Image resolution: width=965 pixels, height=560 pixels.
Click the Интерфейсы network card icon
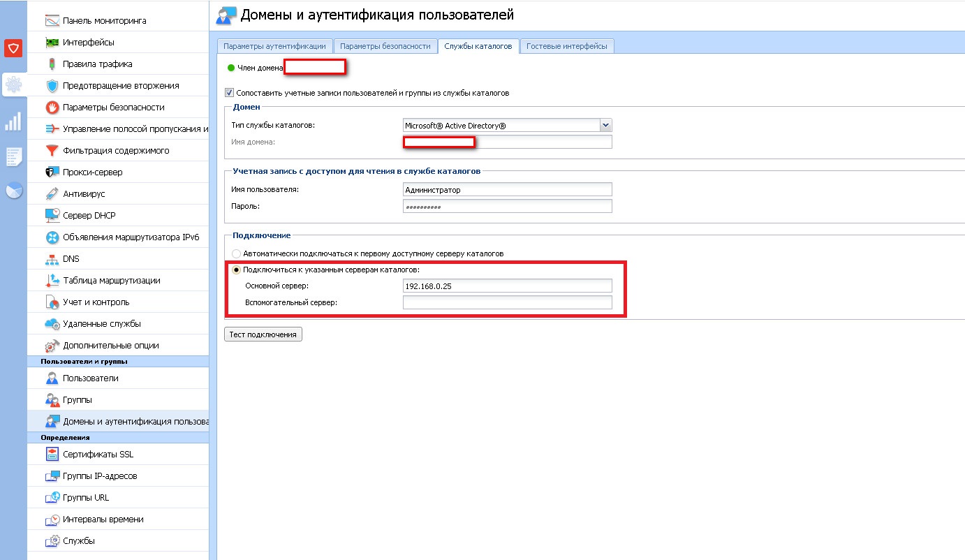[x=52, y=43]
